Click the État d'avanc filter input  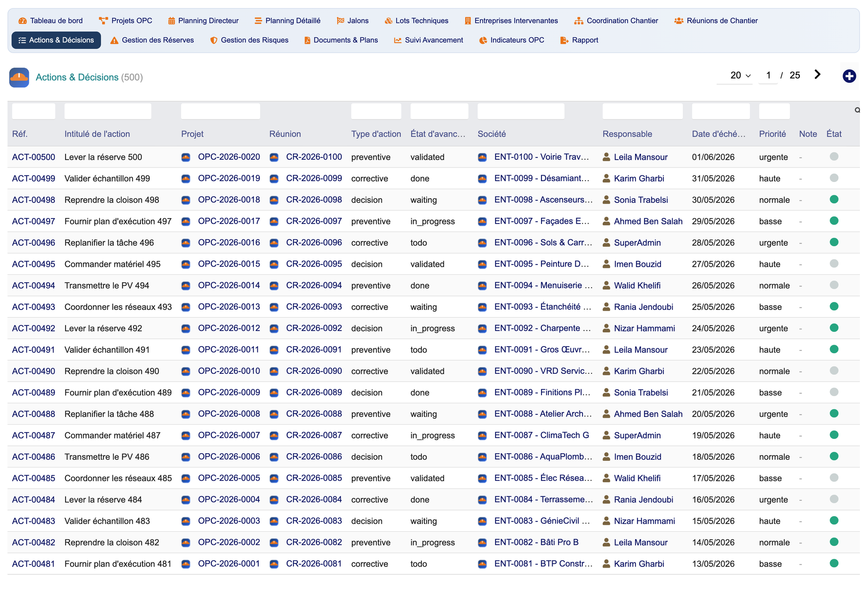click(x=439, y=111)
